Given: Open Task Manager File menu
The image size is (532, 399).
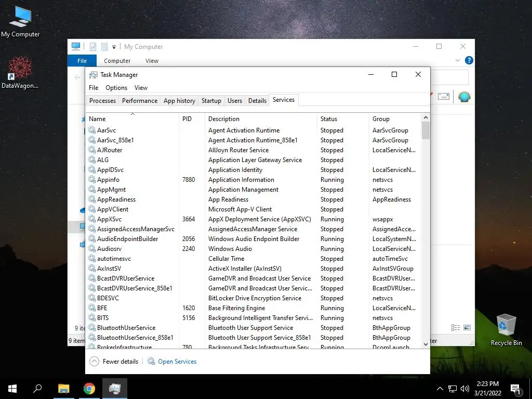Looking at the screenshot, I should point(94,87).
